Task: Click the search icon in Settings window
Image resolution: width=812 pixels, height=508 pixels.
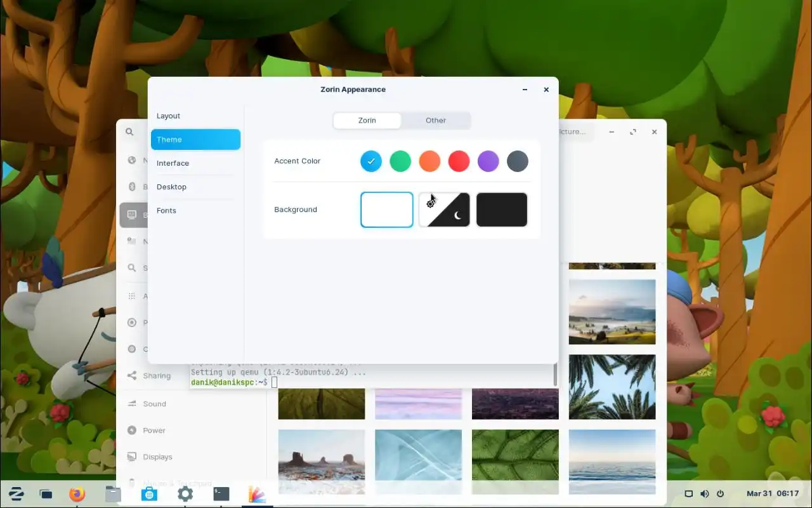Action: (x=129, y=132)
